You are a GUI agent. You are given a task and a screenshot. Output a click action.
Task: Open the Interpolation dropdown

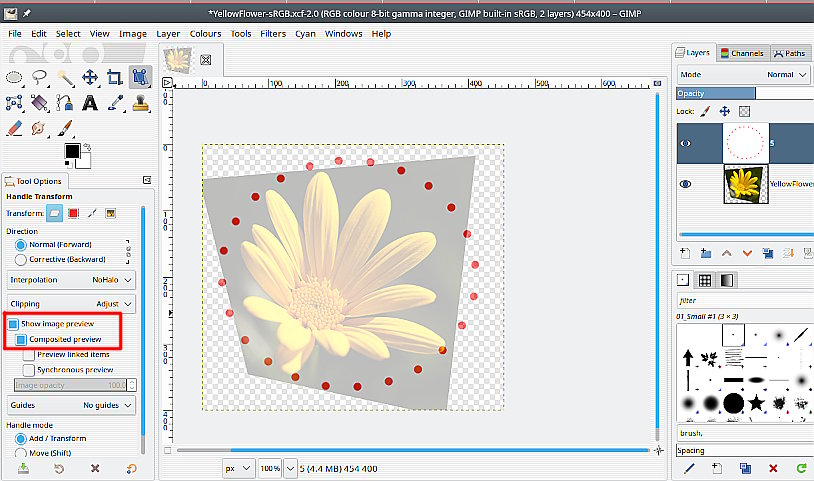71,280
